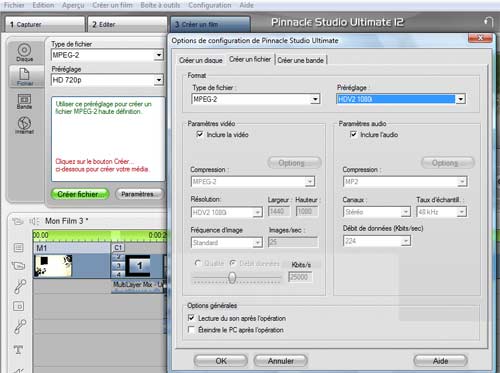Click the sound effects track icon

pyautogui.click(x=20, y=286)
